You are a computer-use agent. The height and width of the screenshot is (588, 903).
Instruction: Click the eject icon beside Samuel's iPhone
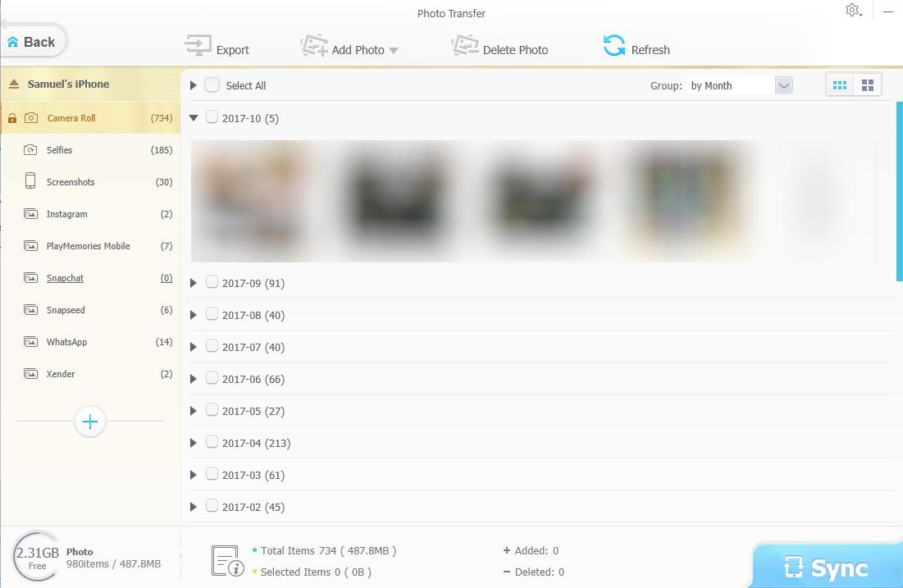tap(14, 84)
